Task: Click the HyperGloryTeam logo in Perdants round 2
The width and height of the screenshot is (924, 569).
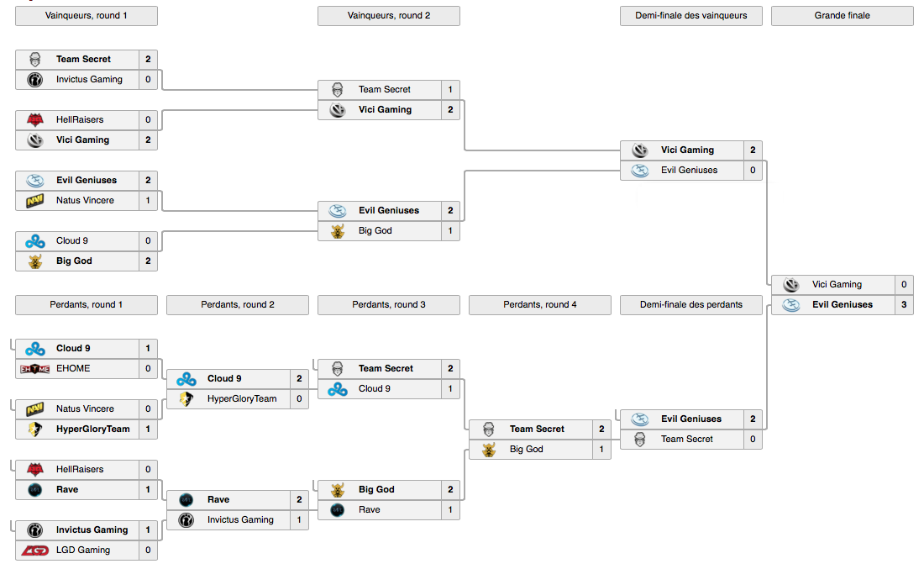Action: coord(186,398)
